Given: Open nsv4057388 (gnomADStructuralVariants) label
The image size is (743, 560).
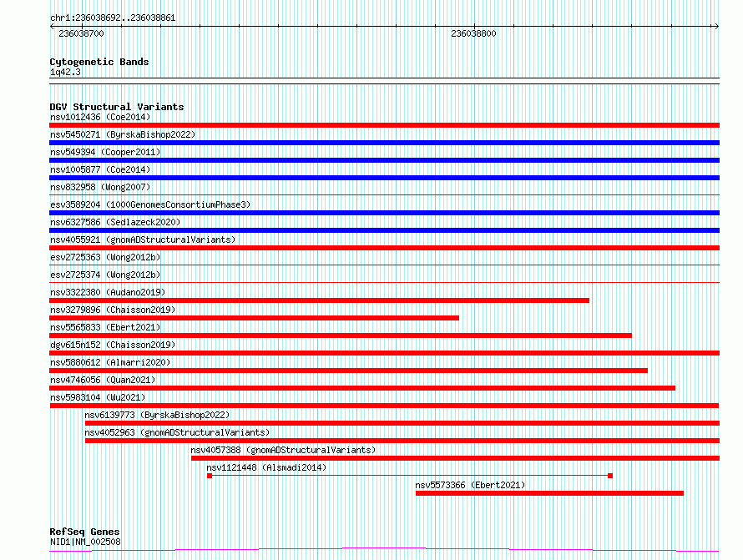Looking at the screenshot, I should click(x=283, y=450).
